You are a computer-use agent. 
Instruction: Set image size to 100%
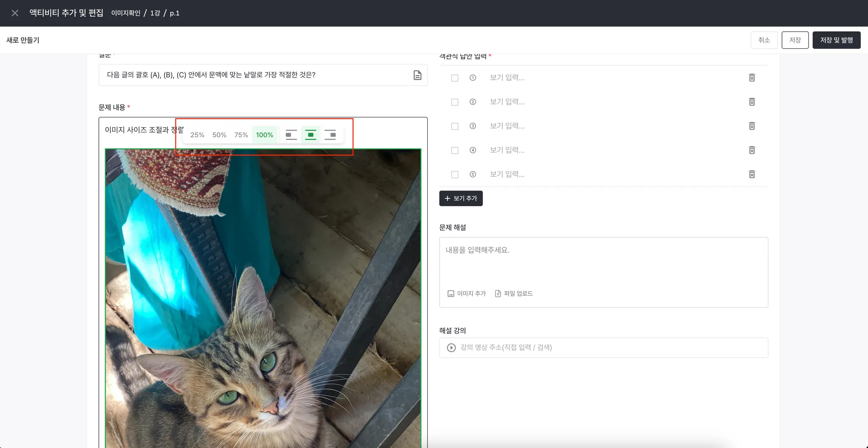(x=264, y=135)
